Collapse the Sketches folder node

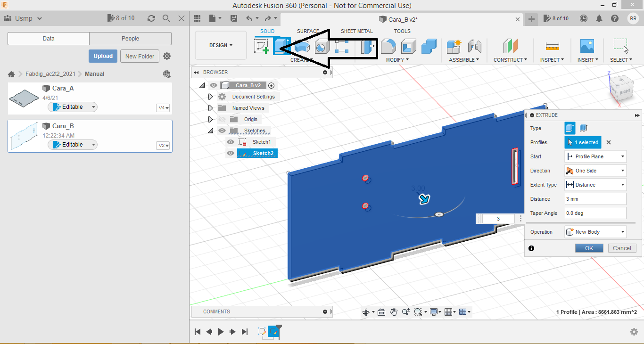211,131
